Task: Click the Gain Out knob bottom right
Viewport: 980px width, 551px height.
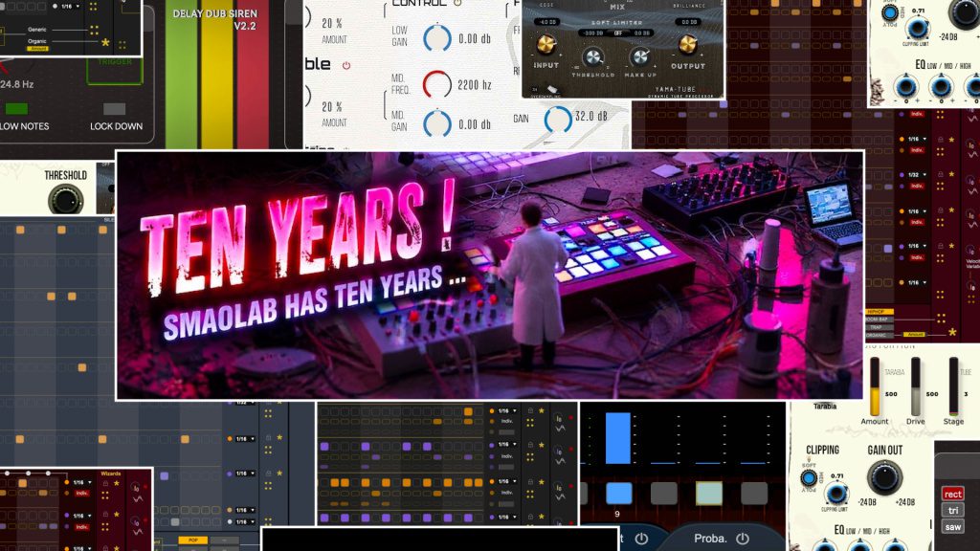Action: [883, 477]
